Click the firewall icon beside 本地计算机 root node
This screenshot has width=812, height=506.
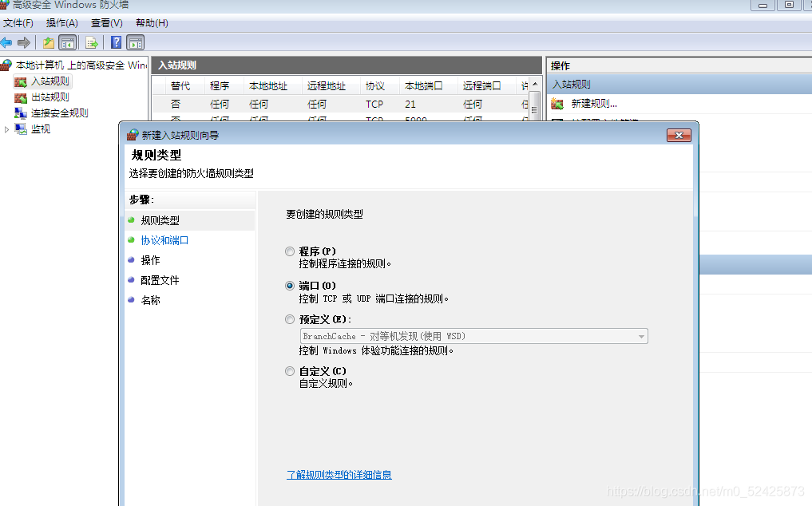tap(6, 65)
